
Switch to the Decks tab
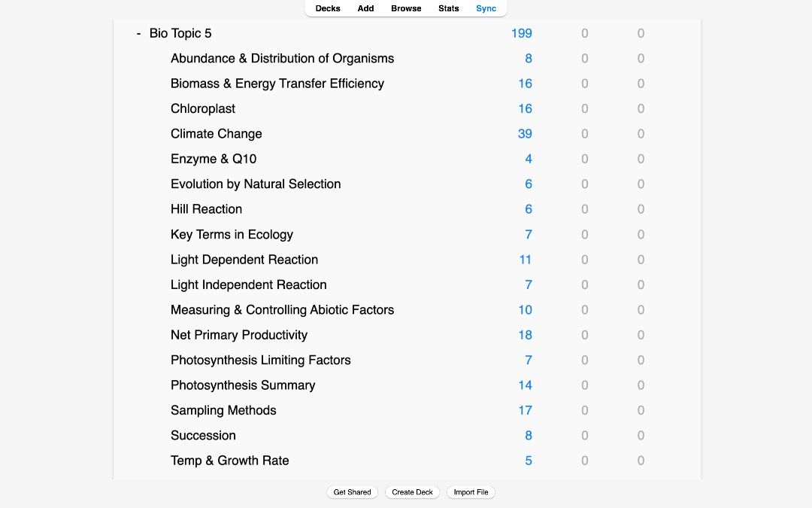[x=327, y=8]
